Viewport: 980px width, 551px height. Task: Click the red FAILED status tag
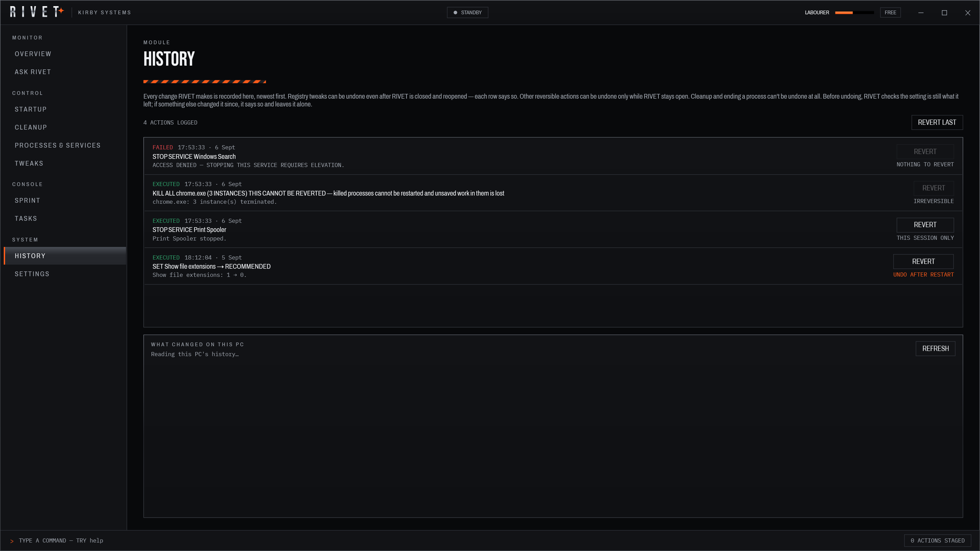pos(162,147)
